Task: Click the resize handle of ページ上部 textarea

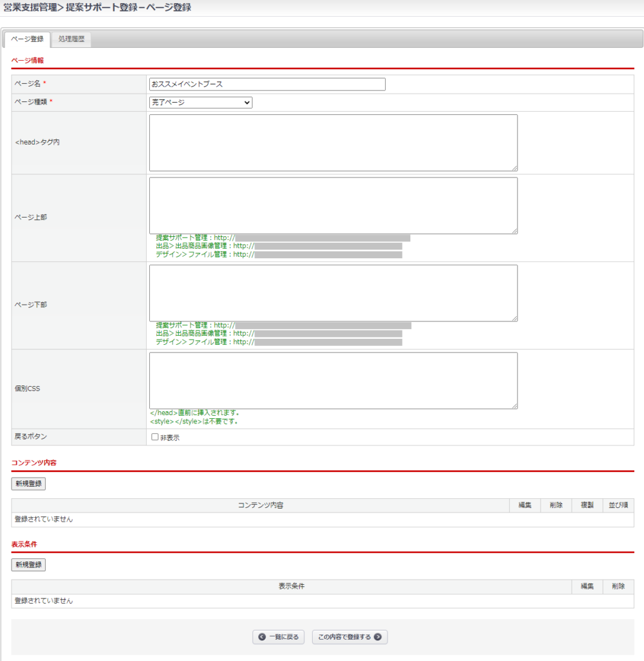Action: [515, 230]
